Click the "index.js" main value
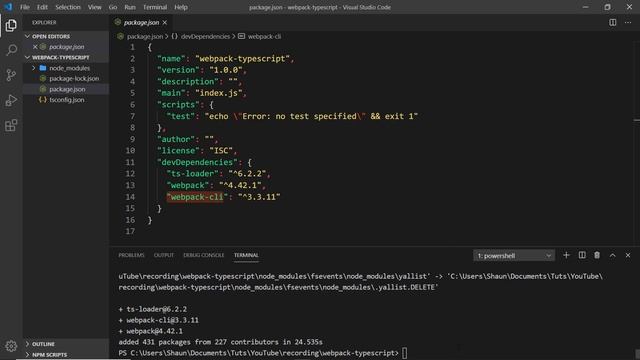The width and height of the screenshot is (640, 360). click(x=218, y=93)
